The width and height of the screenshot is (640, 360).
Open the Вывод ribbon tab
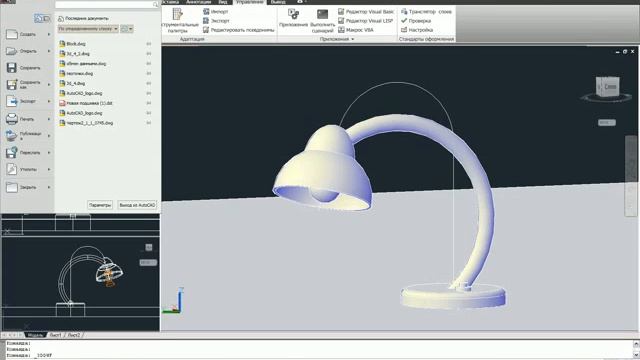pyautogui.click(x=278, y=2)
